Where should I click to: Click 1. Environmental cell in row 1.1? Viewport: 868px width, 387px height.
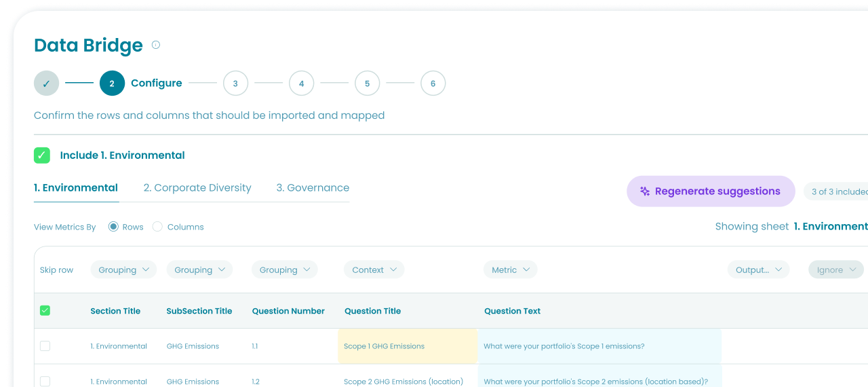pyautogui.click(x=119, y=346)
